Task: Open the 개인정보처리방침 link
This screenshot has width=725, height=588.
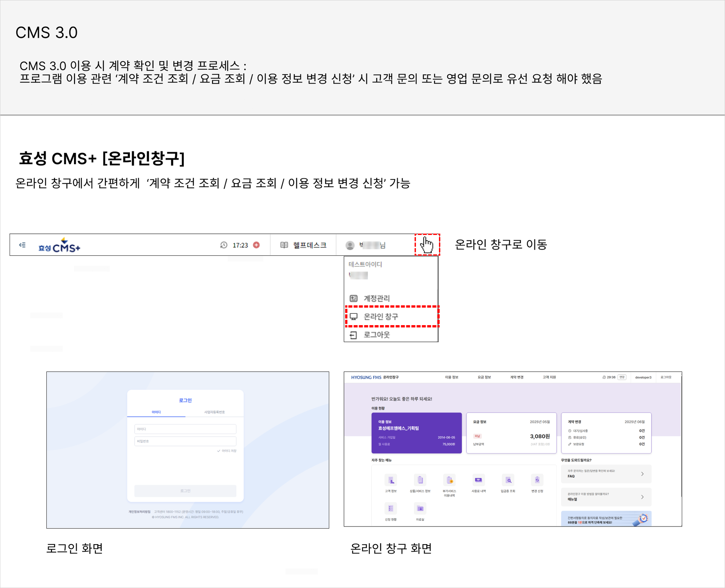Action: tap(139, 512)
